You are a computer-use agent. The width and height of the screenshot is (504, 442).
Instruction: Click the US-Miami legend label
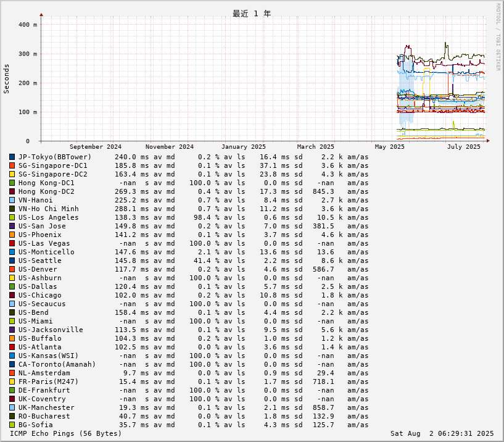point(35,322)
